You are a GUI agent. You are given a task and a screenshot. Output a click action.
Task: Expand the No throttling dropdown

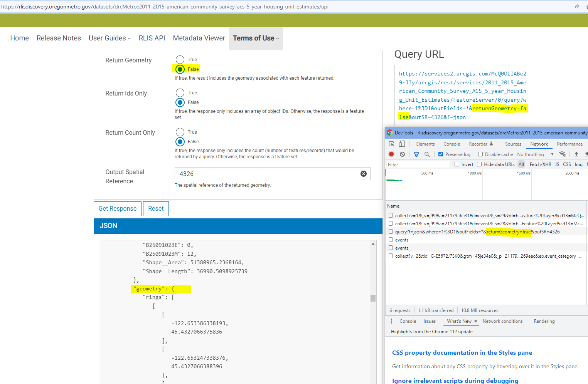[535, 154]
